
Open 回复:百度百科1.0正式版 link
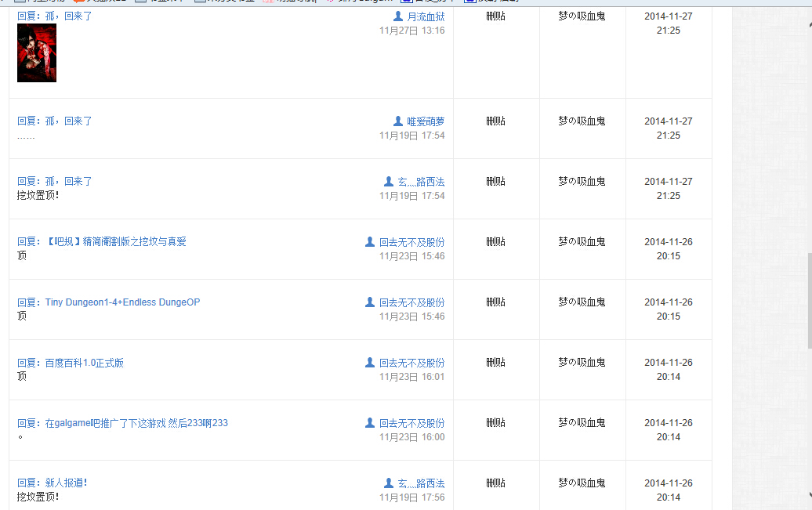[x=71, y=363]
